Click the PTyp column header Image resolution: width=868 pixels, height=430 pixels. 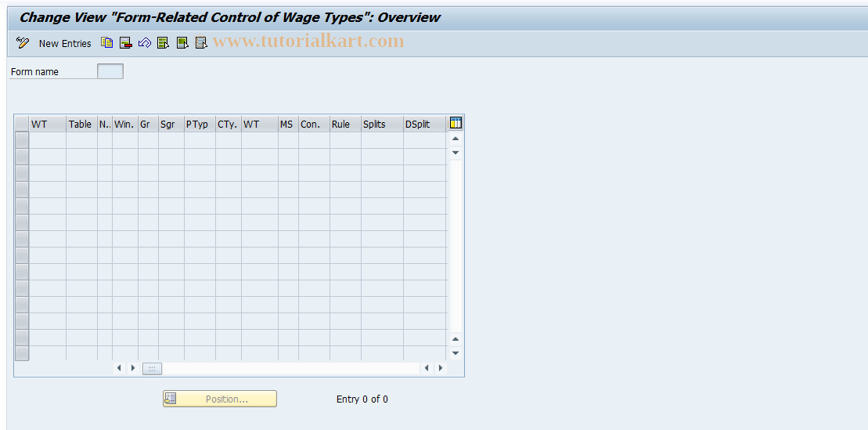pos(200,124)
